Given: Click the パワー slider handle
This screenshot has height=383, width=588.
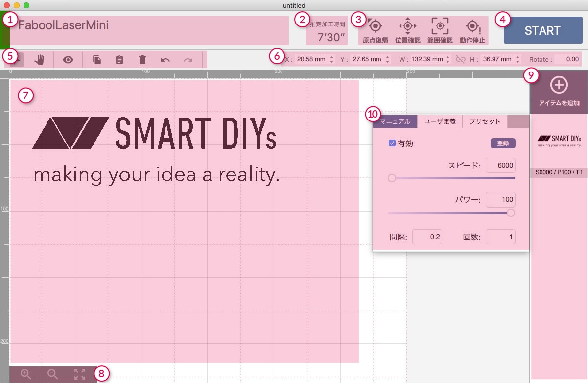Looking at the screenshot, I should tap(511, 213).
